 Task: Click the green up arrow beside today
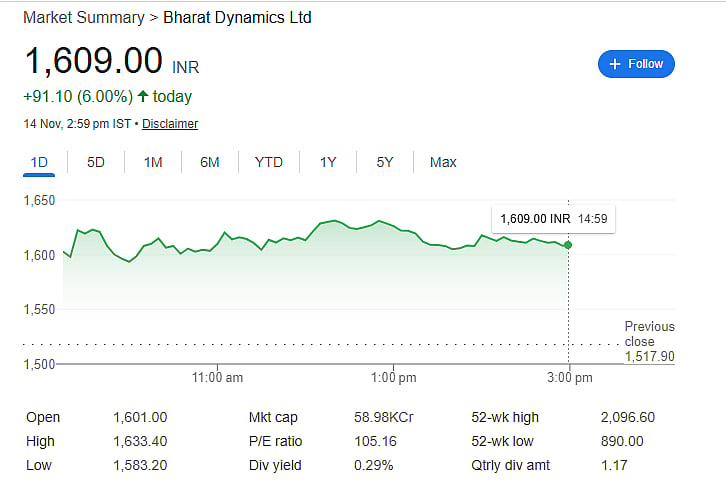click(143, 97)
